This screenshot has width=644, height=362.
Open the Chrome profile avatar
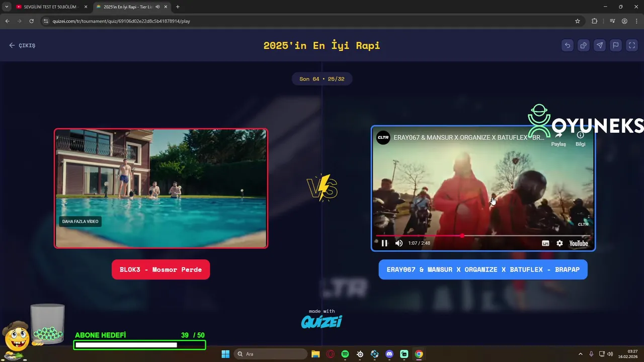point(624,21)
